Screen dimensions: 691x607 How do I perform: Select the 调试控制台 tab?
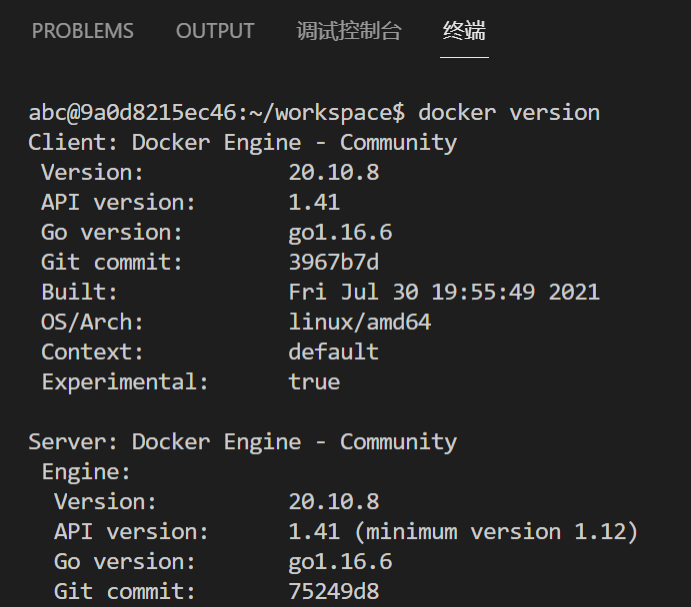click(349, 31)
